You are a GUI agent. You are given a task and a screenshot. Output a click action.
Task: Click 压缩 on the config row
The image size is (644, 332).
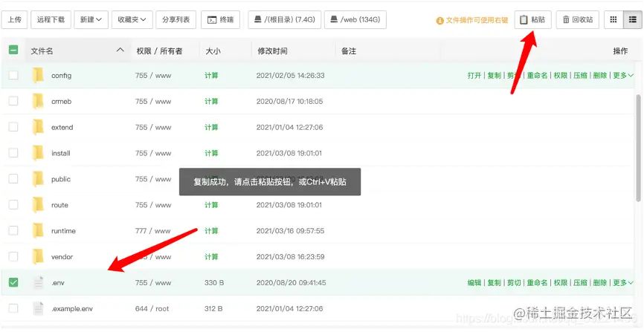[x=580, y=76]
